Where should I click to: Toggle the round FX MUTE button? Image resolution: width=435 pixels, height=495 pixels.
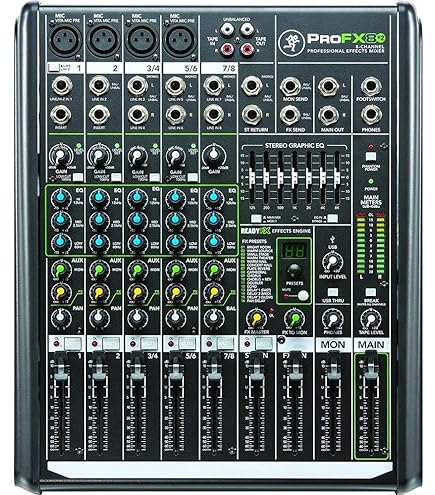point(303,295)
